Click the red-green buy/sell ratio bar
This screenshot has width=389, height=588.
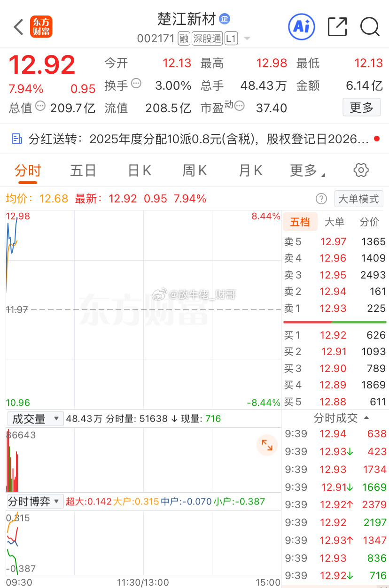click(335, 322)
